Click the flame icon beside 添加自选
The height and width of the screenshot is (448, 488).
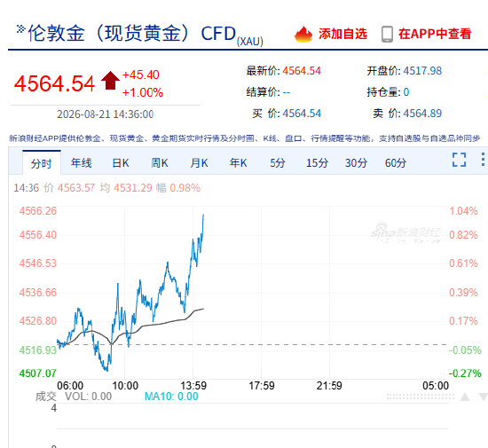[x=303, y=34]
